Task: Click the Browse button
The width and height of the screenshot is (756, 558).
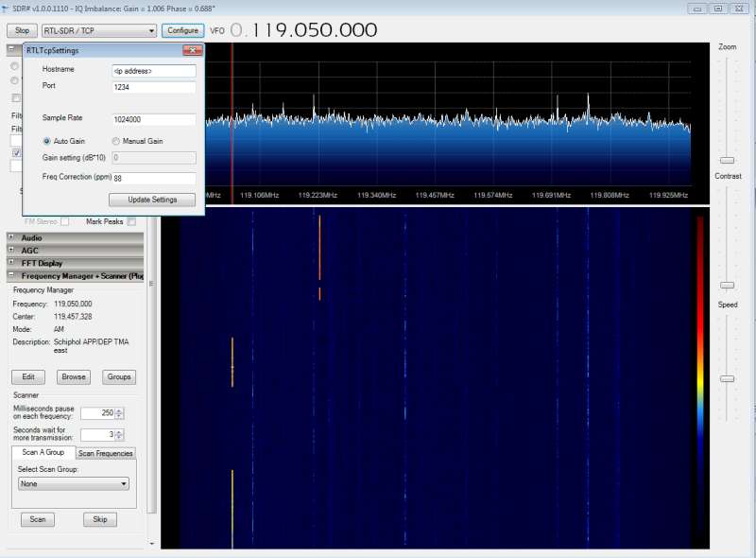Action: (x=74, y=377)
